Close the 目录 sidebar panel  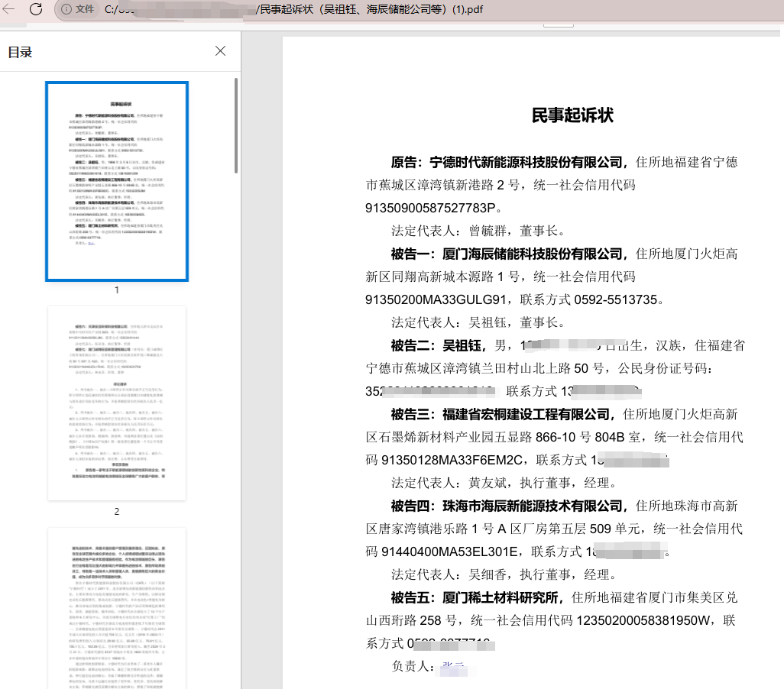[x=220, y=51]
